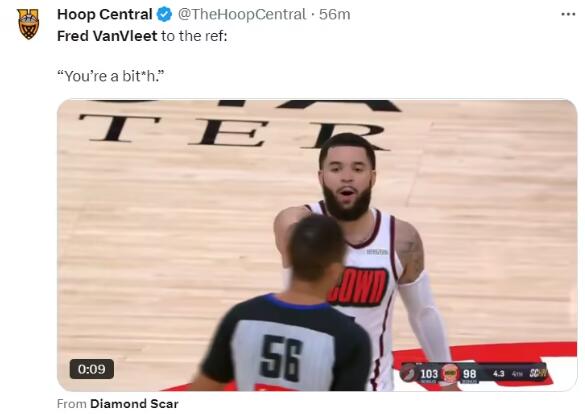Image resolution: width=585 pixels, height=414 pixels.
Task: Click the Trail Blazers logo in scoreboard
Action: pos(409,373)
